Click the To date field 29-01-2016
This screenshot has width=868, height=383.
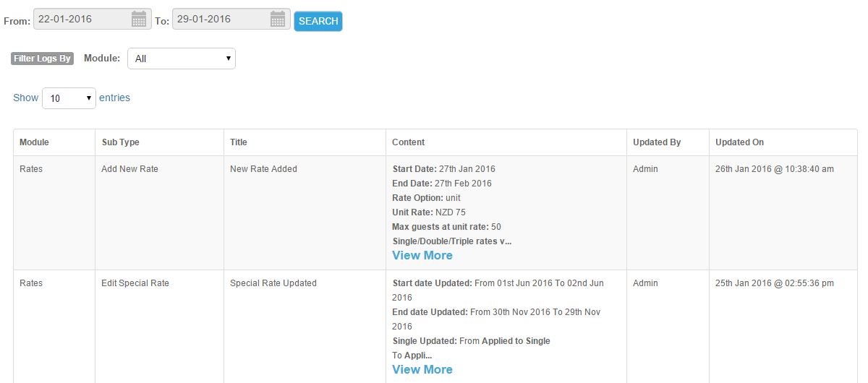(231, 20)
